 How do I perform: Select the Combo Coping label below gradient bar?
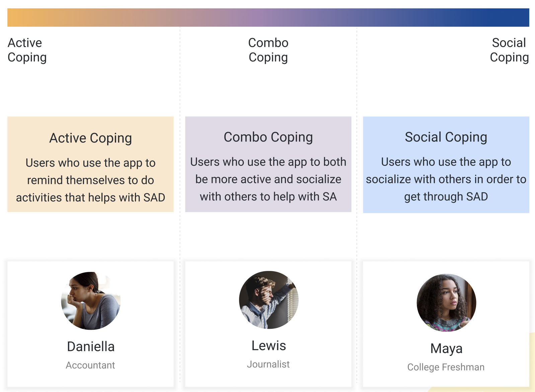point(268,50)
